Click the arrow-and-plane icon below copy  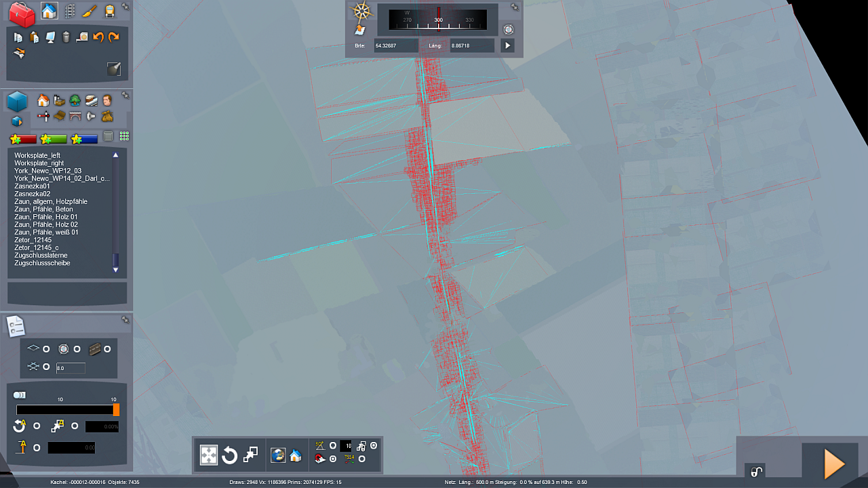coord(19,54)
